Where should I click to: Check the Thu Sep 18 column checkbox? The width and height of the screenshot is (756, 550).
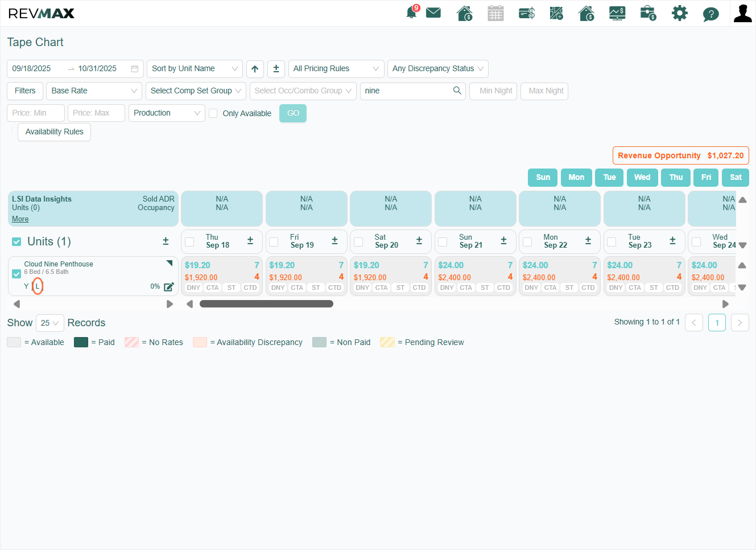190,242
